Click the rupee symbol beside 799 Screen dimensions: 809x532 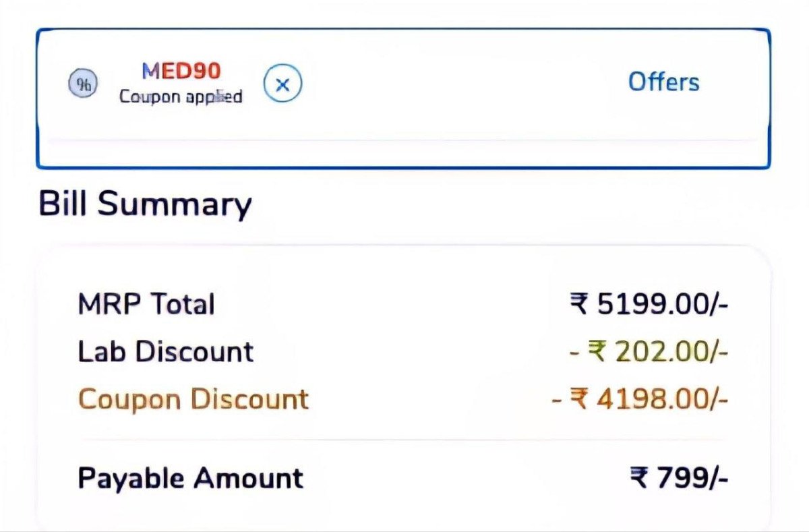coord(640,478)
